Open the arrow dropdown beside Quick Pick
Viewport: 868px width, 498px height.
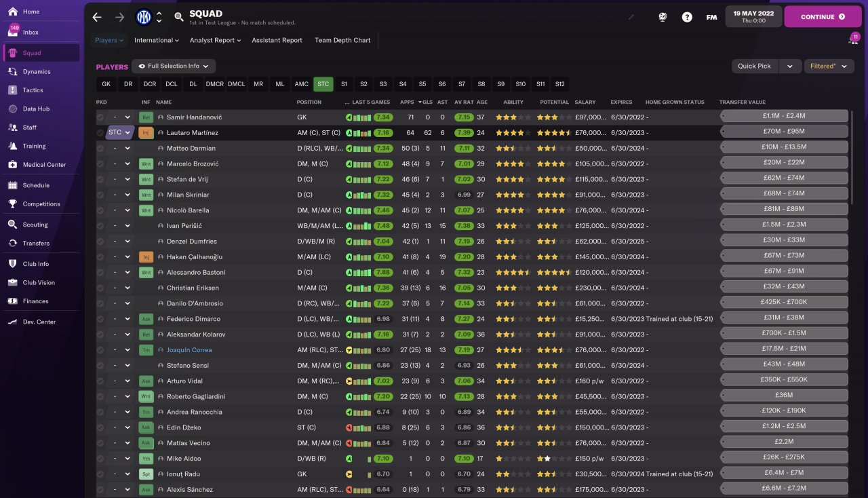(x=789, y=66)
